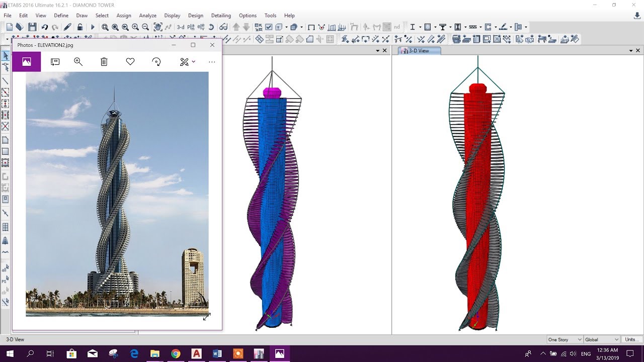Select the 3-D View tab

[x=419, y=51]
